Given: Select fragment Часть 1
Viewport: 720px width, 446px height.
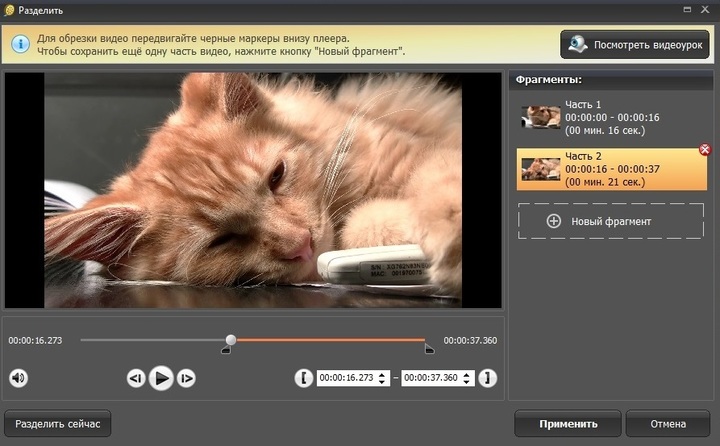Looking at the screenshot, I should [x=611, y=118].
